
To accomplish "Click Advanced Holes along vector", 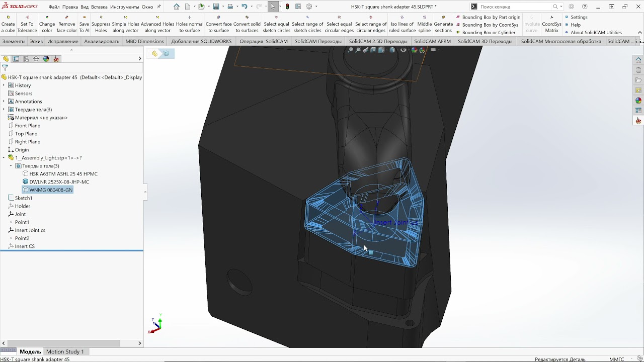I will point(157,24).
